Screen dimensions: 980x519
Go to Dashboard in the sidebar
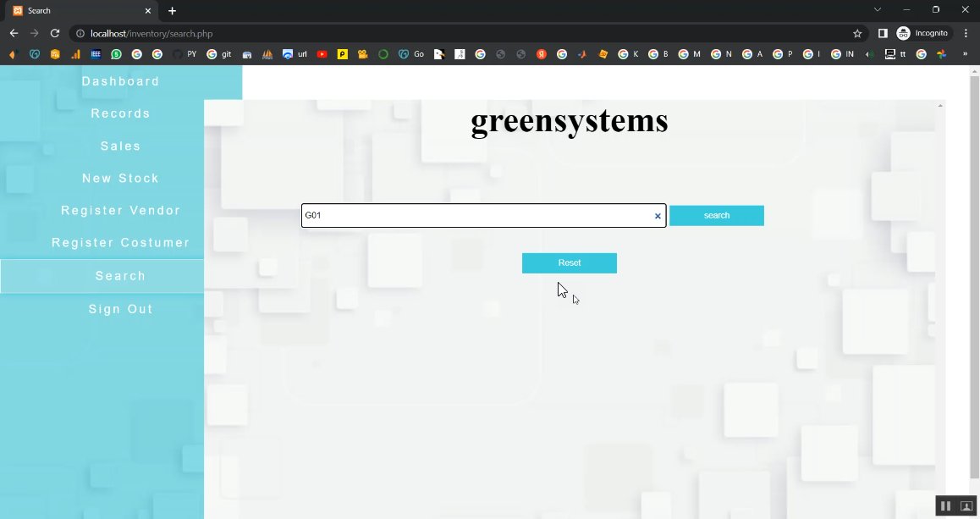[x=120, y=81]
